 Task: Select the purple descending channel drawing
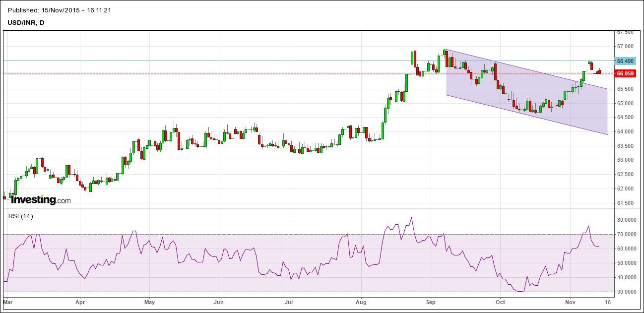pyautogui.click(x=527, y=92)
